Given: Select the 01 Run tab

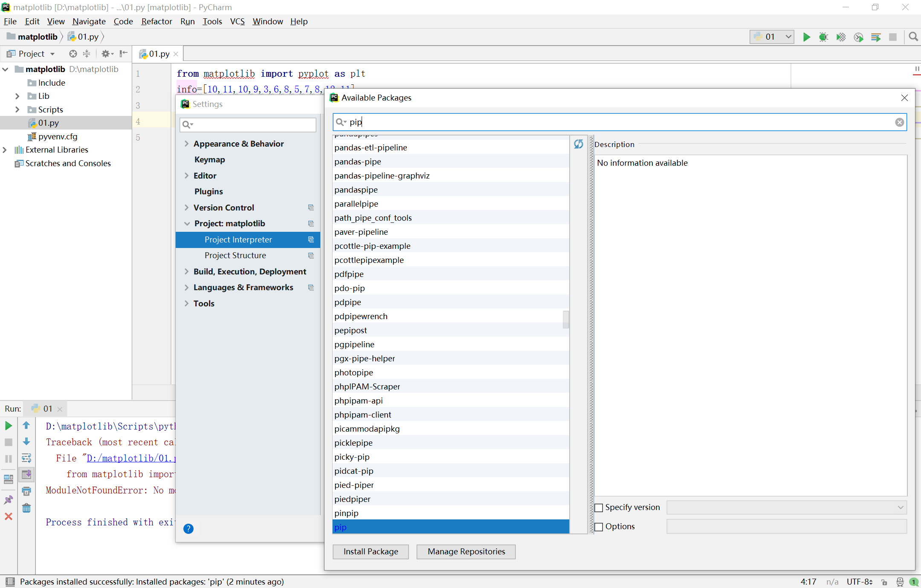Looking at the screenshot, I should [x=47, y=409].
